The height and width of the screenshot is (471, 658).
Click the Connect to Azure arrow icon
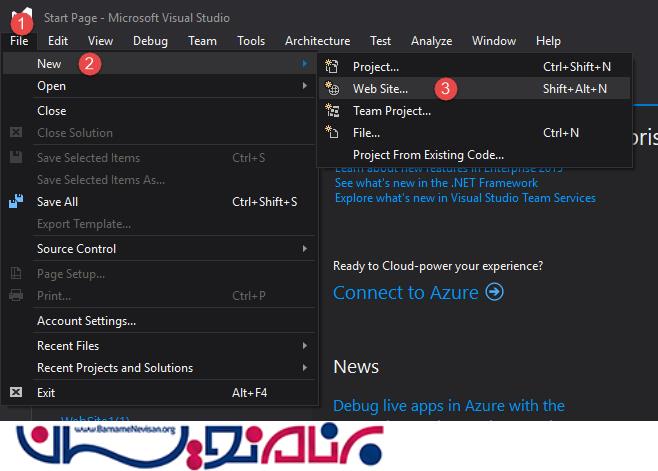494,292
